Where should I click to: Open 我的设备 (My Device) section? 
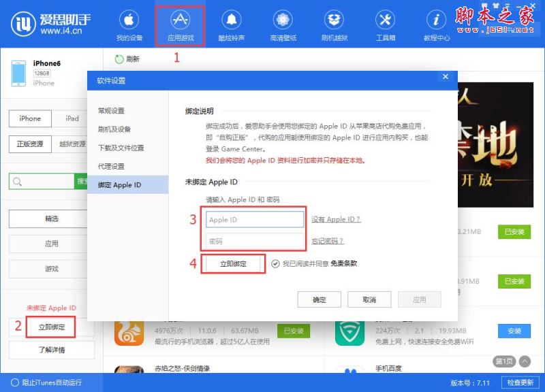pos(129,25)
